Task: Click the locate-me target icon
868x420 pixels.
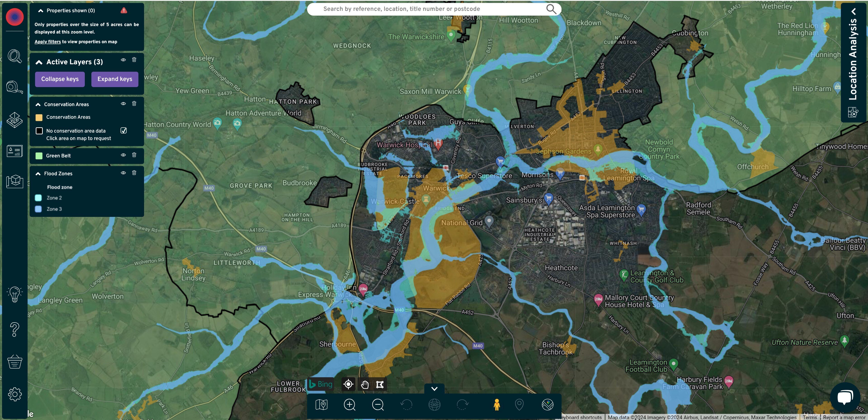Action: (x=348, y=384)
